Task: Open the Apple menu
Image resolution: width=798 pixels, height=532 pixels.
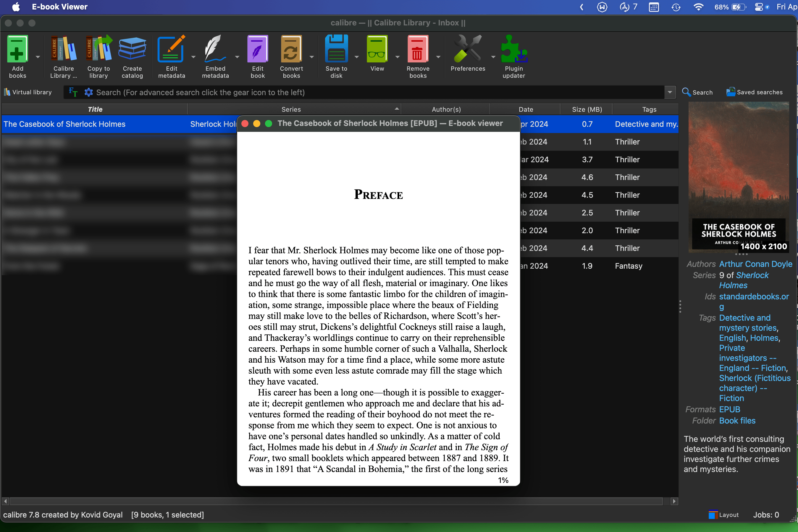Action: [x=16, y=7]
